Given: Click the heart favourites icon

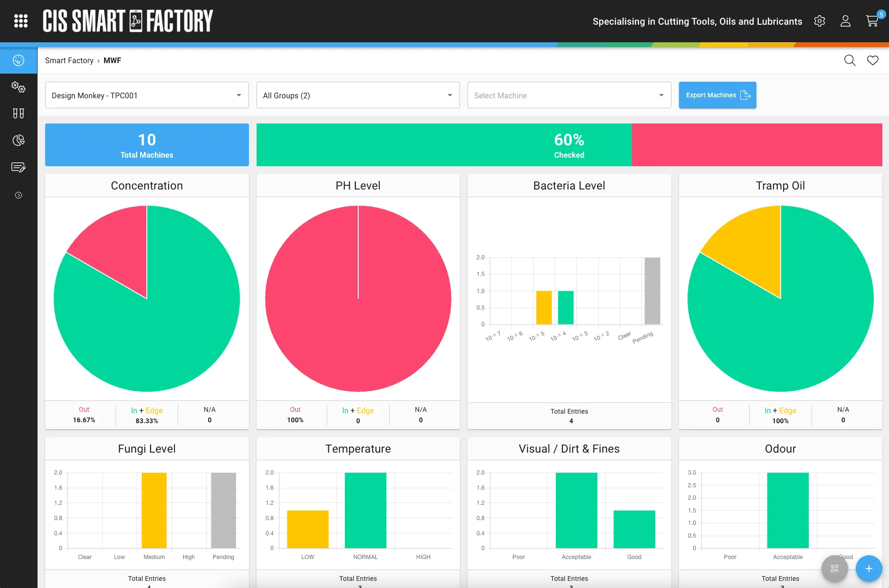Looking at the screenshot, I should (x=873, y=60).
